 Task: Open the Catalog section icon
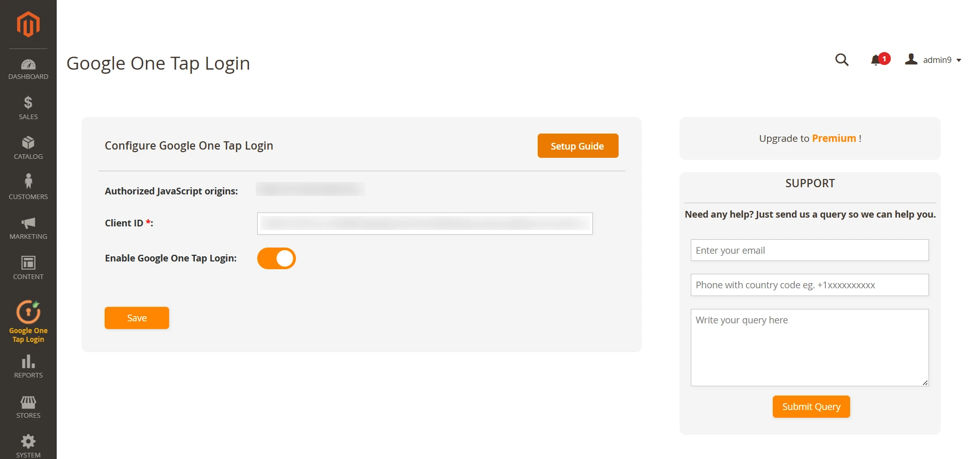coord(28,145)
